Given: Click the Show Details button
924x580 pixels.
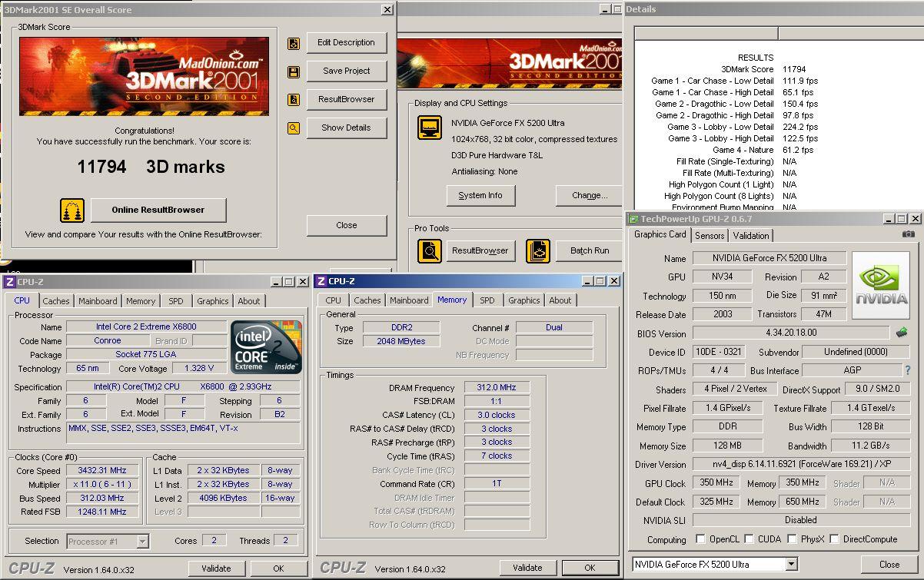Looking at the screenshot, I should [346, 128].
